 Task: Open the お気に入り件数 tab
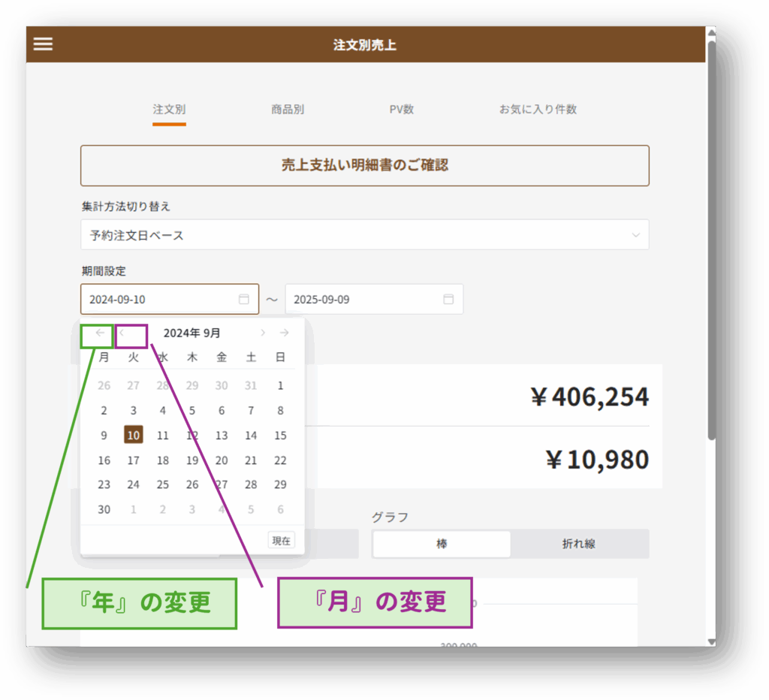tap(538, 110)
